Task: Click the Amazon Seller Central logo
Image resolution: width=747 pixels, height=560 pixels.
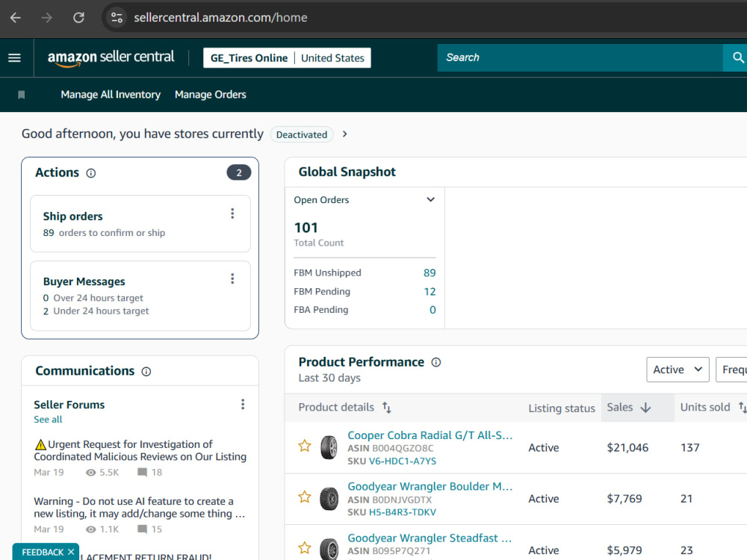Action: click(111, 58)
